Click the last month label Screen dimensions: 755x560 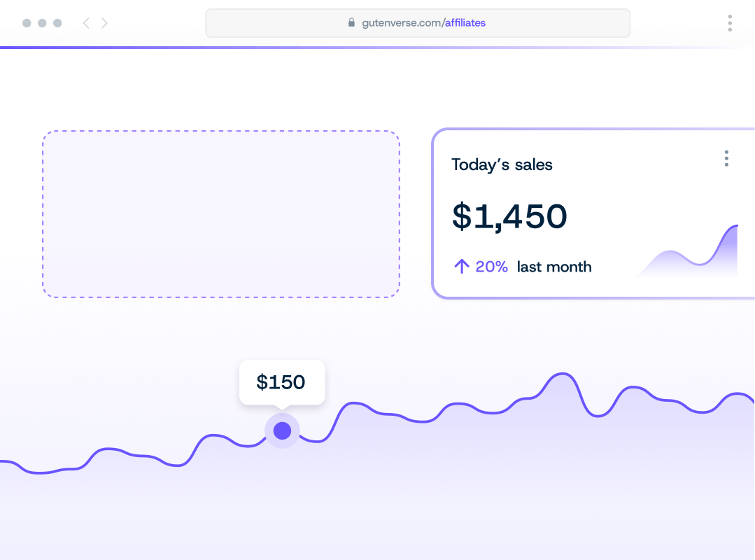pos(554,267)
